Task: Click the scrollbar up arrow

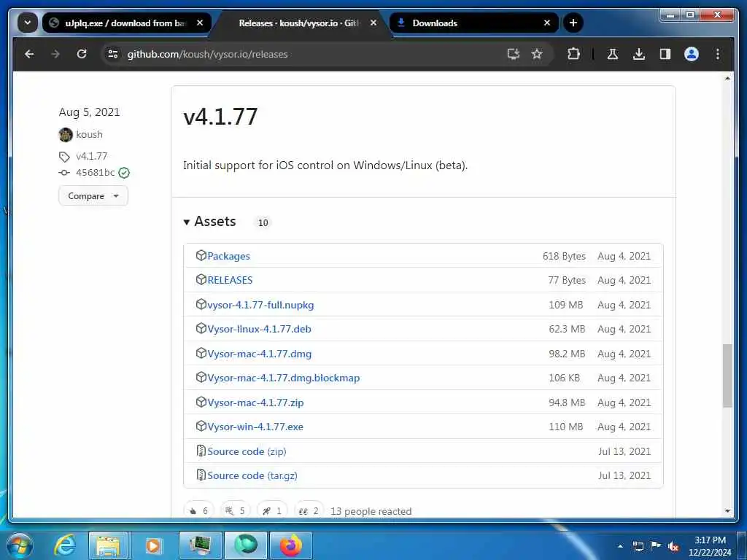Action: pyautogui.click(x=727, y=78)
